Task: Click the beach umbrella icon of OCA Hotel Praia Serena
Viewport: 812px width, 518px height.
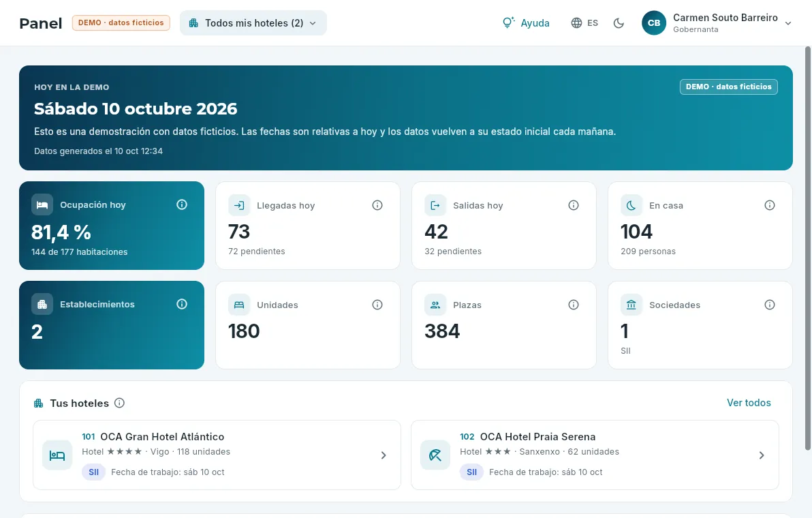Action: coord(435,455)
